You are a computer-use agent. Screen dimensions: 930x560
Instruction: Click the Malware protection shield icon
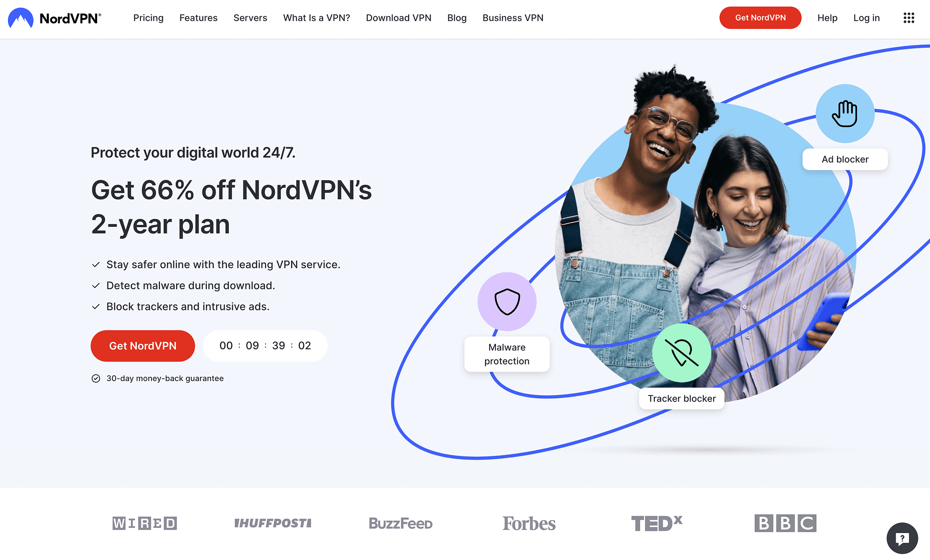(x=507, y=301)
